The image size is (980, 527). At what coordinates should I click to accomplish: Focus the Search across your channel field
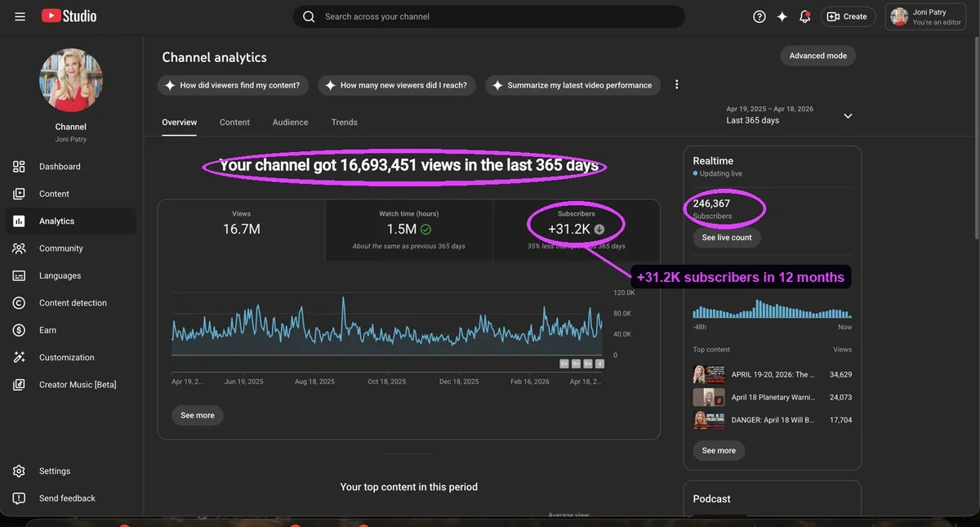click(x=488, y=16)
